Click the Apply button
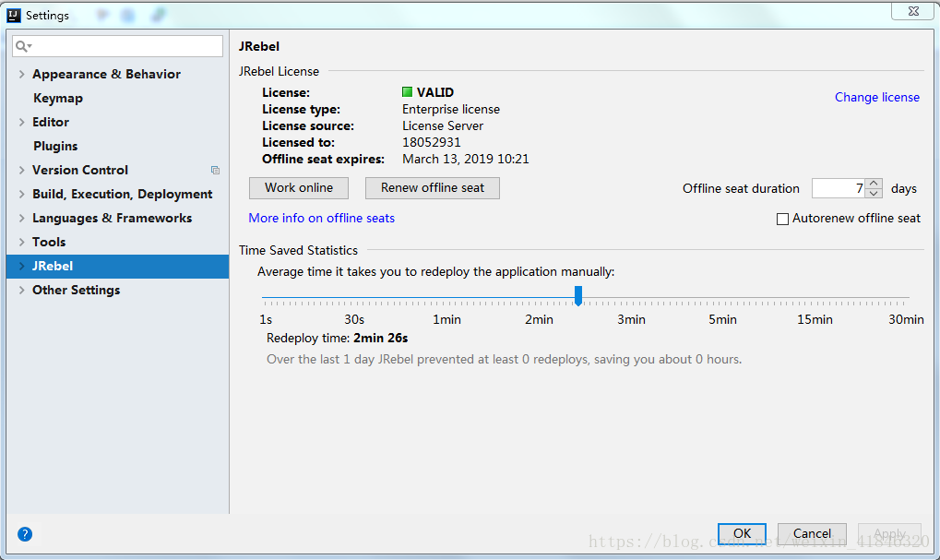The image size is (940, 560). [889, 533]
